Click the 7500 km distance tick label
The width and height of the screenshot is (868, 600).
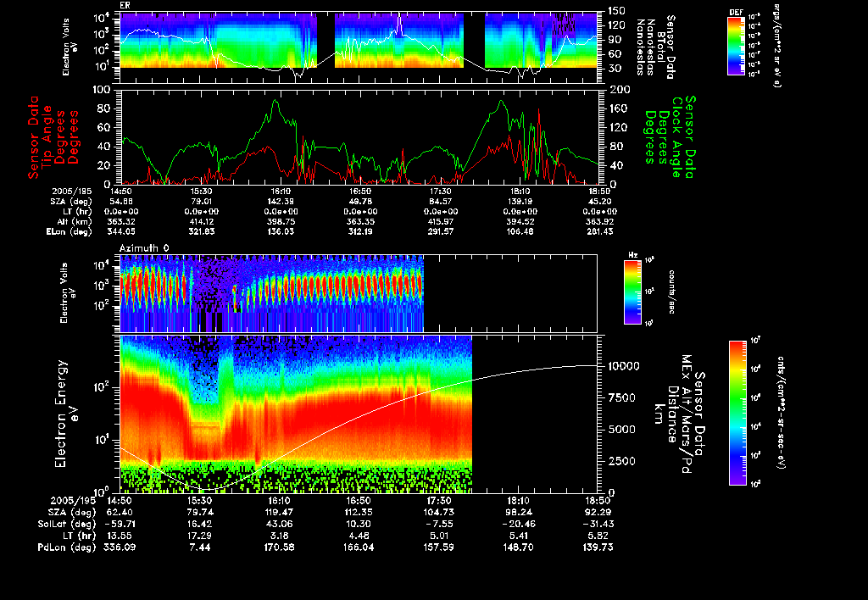coord(621,397)
